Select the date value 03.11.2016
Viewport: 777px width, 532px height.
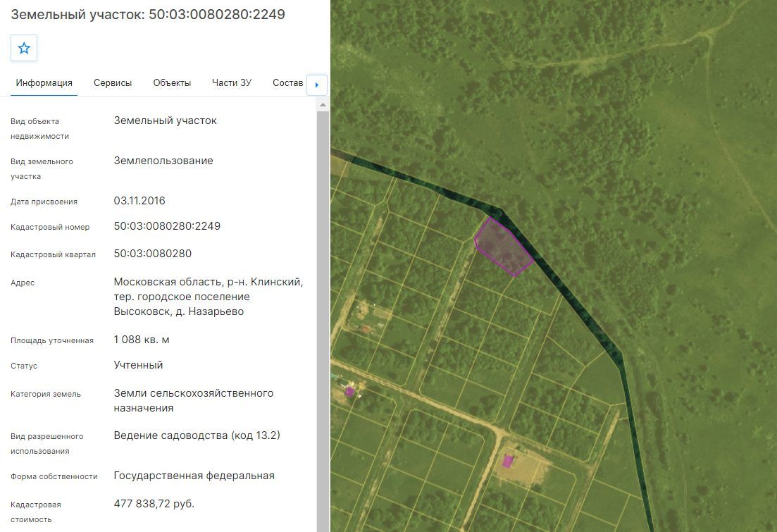pyautogui.click(x=139, y=201)
